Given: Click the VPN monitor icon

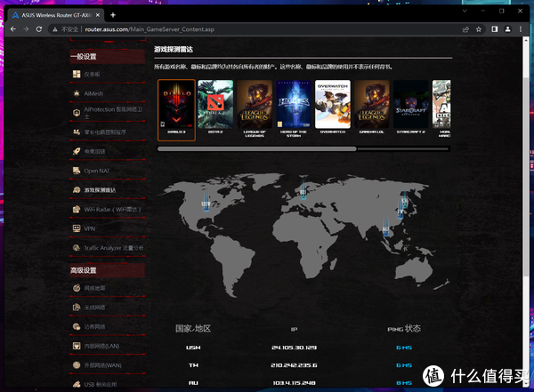Looking at the screenshot, I should [77, 228].
